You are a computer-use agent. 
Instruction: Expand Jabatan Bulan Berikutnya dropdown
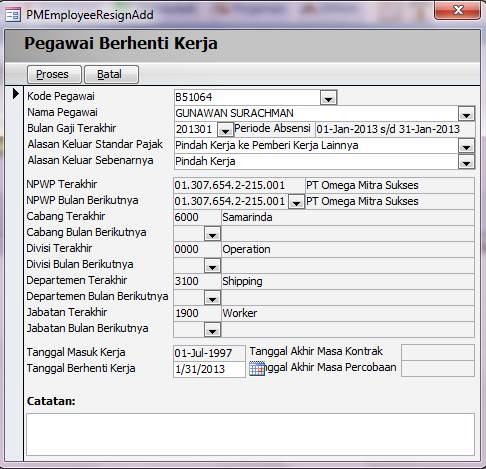[212, 330]
